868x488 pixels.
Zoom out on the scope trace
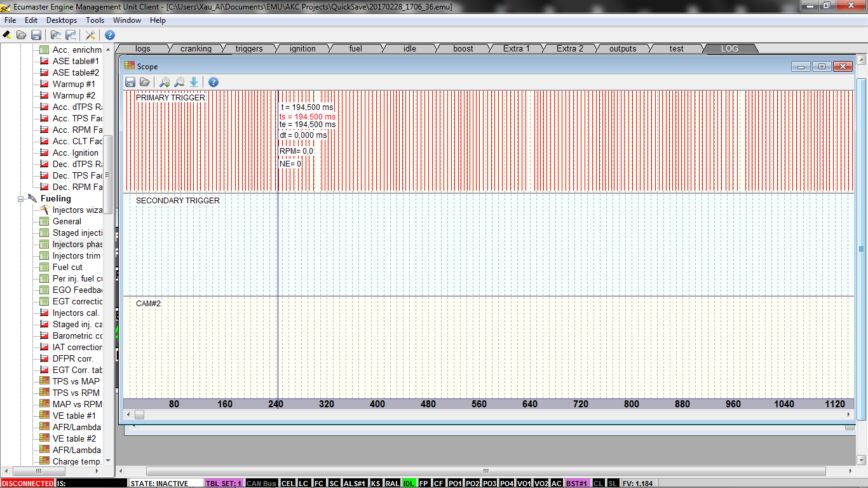click(179, 82)
